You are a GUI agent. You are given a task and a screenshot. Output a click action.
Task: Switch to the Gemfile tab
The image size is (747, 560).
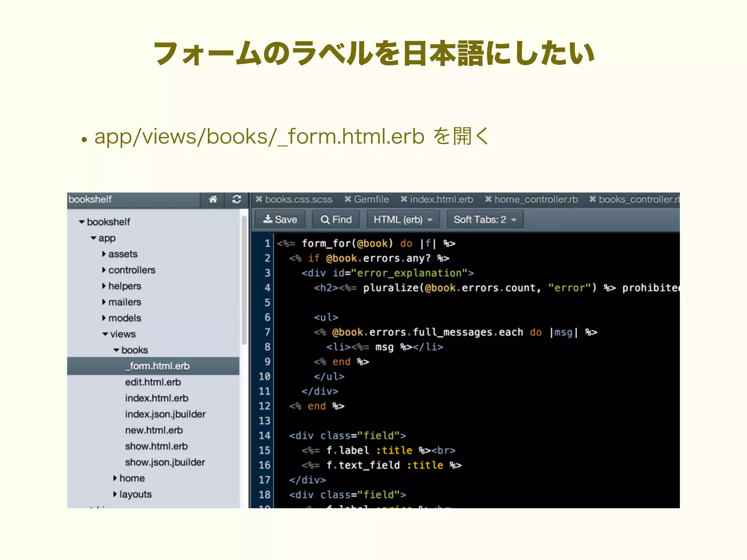coord(371,199)
